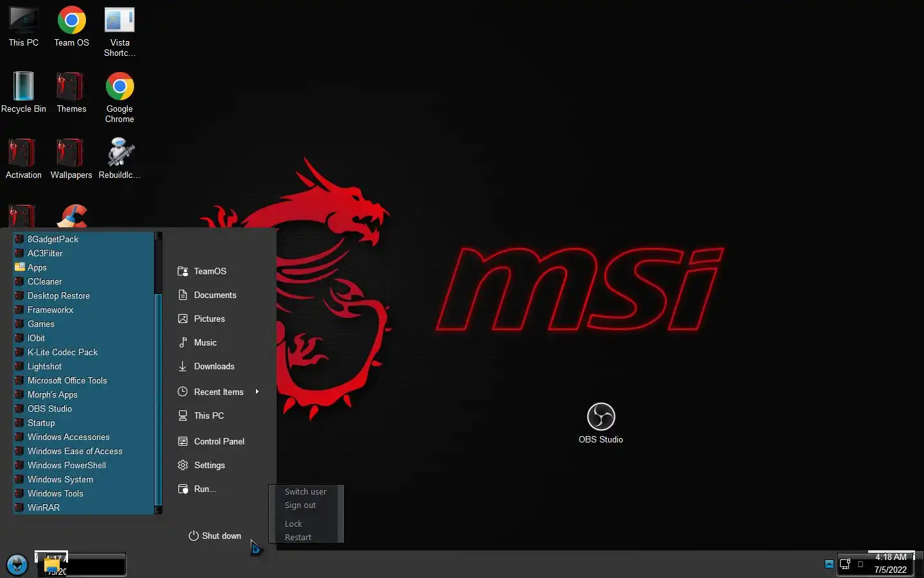Expand Microsoft Office Tools folder
Image resolution: width=924 pixels, height=578 pixels.
click(84, 380)
